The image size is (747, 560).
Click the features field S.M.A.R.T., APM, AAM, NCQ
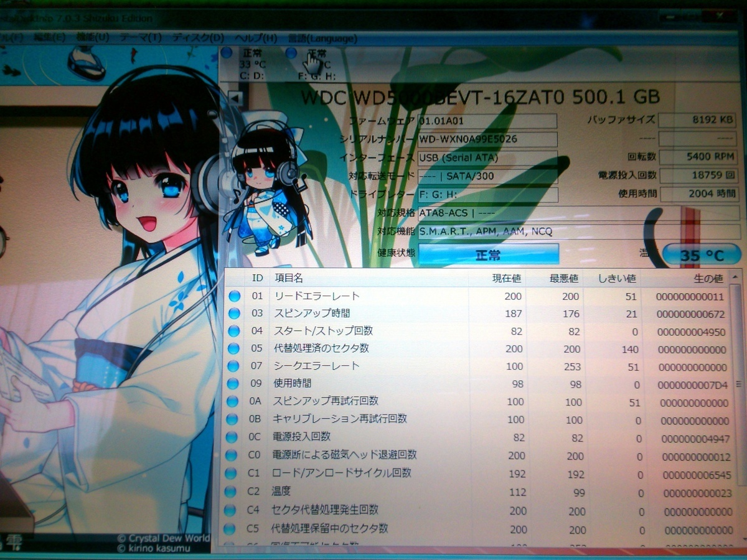(579, 232)
